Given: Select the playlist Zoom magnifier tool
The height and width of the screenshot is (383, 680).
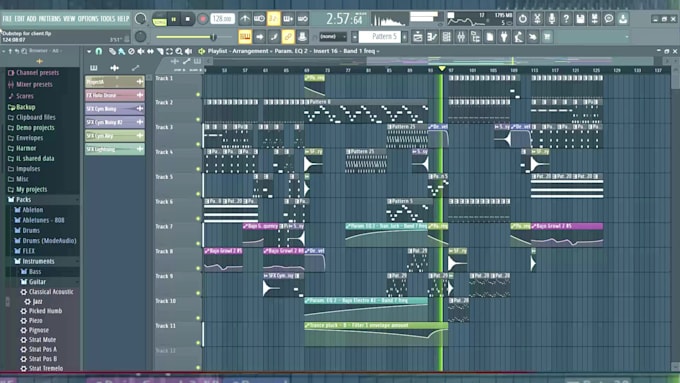Looking at the screenshot, I should pyautogui.click(x=179, y=51).
